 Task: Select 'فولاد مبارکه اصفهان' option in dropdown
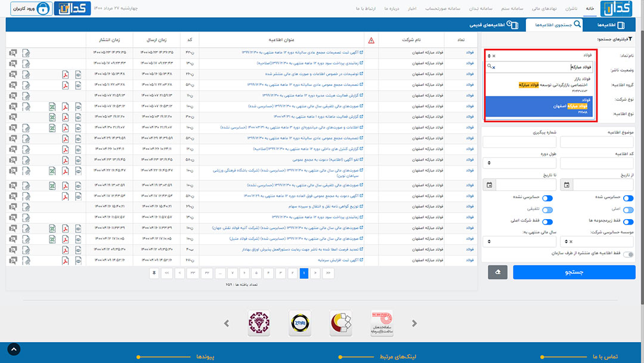coord(539,106)
